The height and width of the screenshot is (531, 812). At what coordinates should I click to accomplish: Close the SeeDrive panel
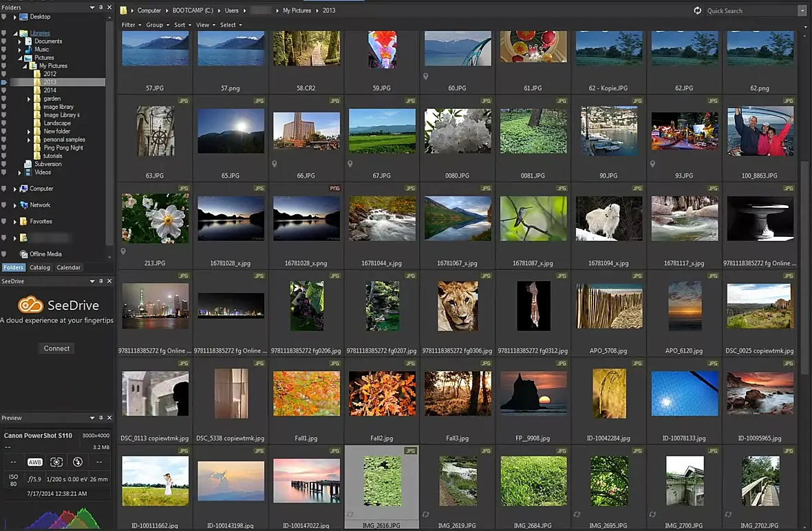[x=109, y=281]
